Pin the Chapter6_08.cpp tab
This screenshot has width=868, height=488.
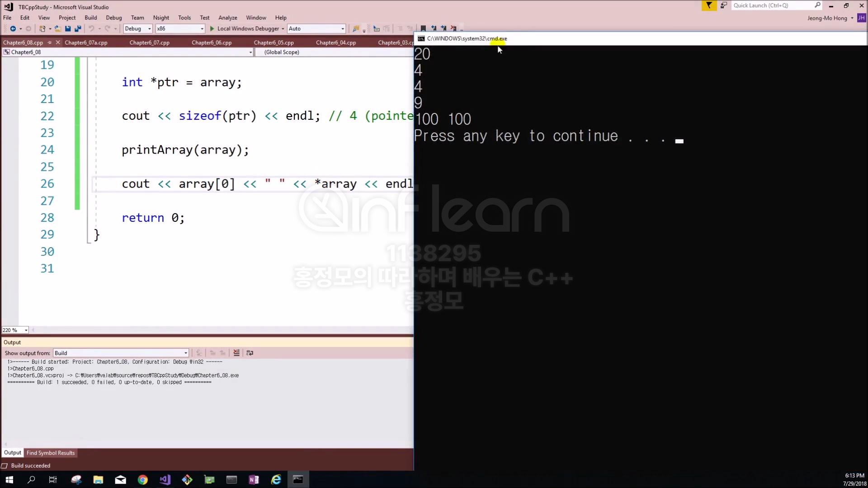50,42
